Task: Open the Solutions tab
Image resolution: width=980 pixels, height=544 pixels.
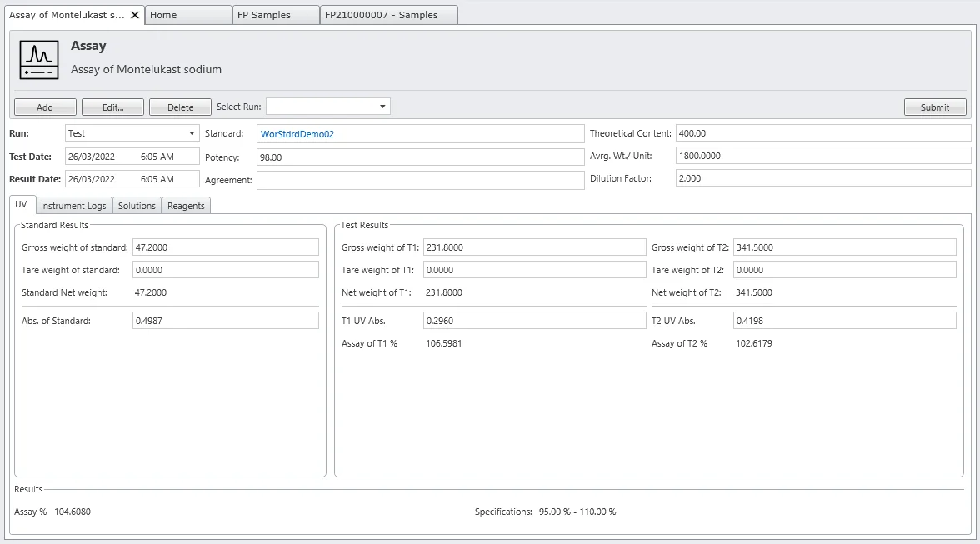Action: 137,206
